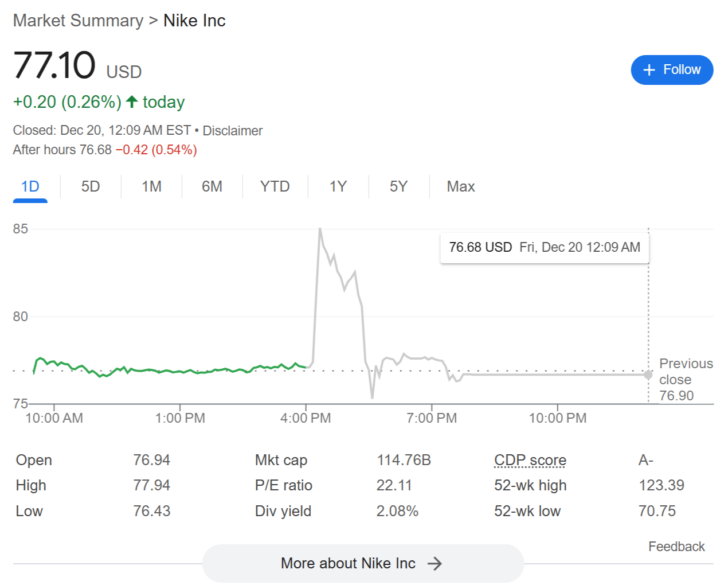Click the after hours −0.42 (0.54%) value
The width and height of the screenshot is (728, 585).
pos(156,150)
